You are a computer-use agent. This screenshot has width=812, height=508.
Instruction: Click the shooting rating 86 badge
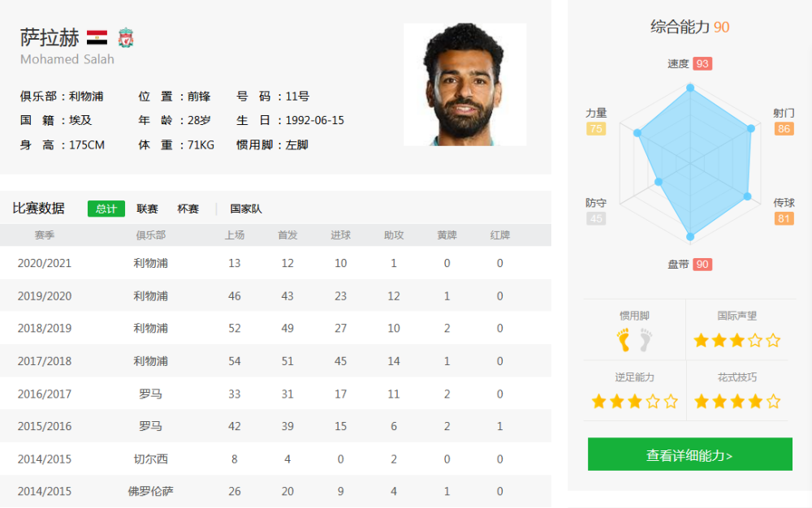(x=784, y=129)
